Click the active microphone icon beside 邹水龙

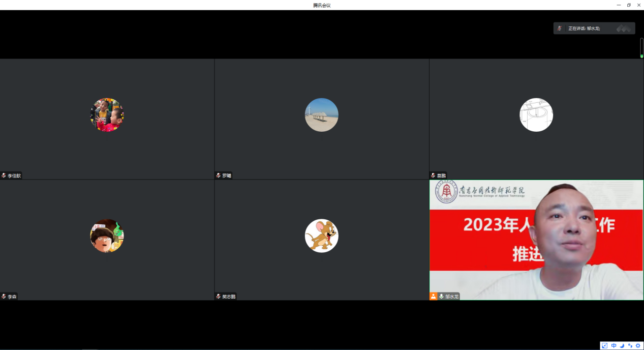441,296
